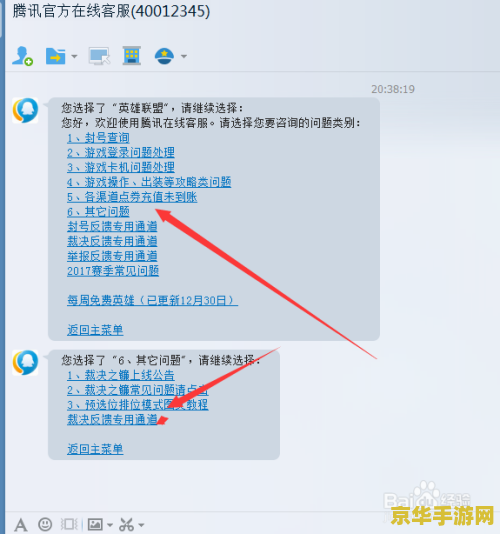The width and height of the screenshot is (500, 534).
Task: Click the window shake icon
Action: coord(69,524)
